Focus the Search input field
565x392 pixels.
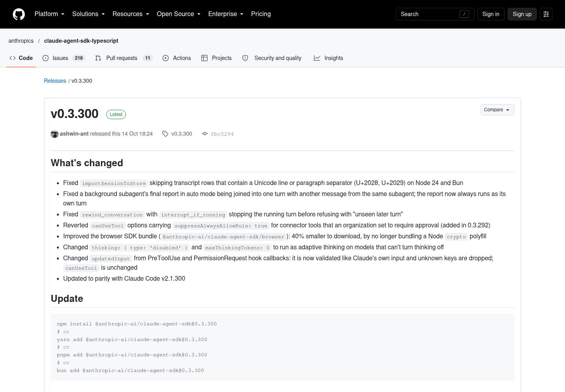coord(435,14)
